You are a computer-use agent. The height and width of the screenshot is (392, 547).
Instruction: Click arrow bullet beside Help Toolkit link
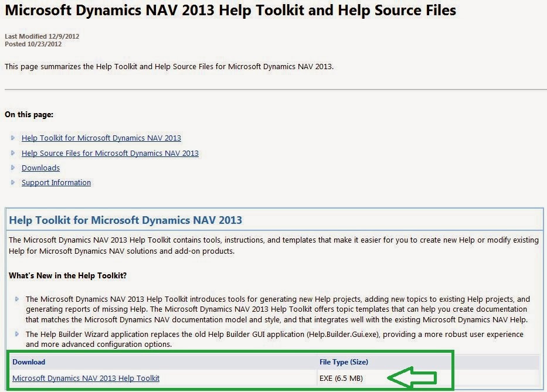click(13, 138)
